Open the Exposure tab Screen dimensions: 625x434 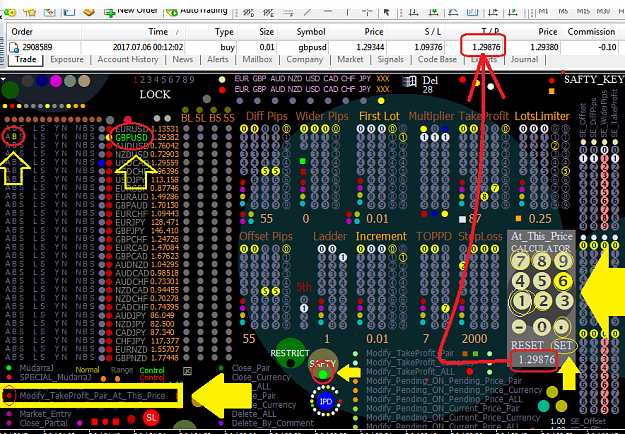[67, 59]
